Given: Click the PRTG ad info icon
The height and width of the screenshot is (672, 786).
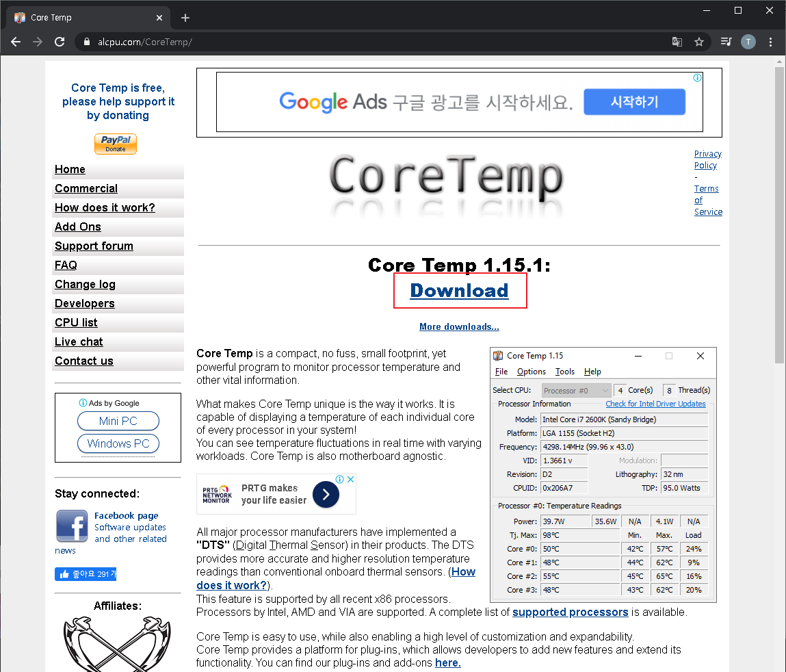Looking at the screenshot, I should (x=340, y=479).
